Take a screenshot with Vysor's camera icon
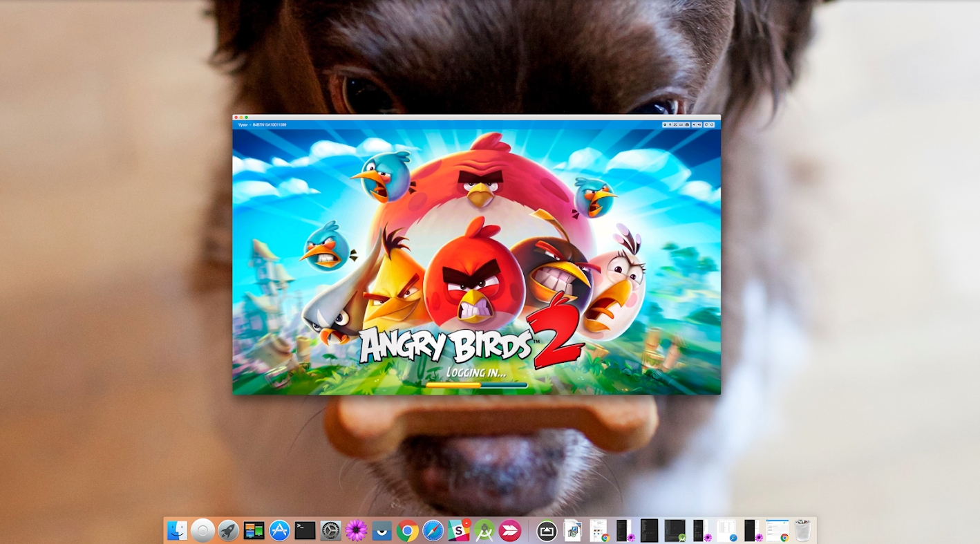 click(x=687, y=124)
